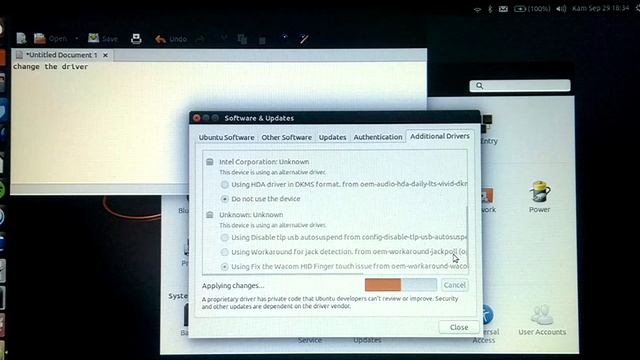Switch to the Updates tab
Viewport: 640px width, 360px height.
[332, 138]
